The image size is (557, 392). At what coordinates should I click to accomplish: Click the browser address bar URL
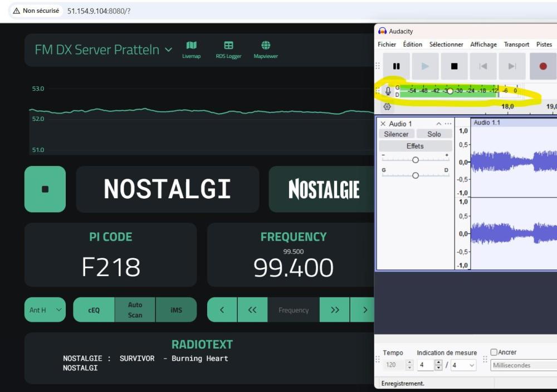(x=99, y=11)
